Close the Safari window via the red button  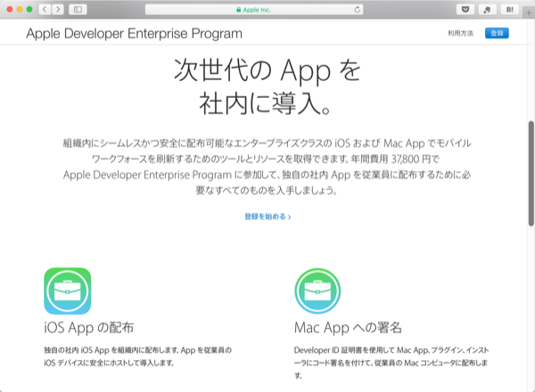click(x=10, y=10)
